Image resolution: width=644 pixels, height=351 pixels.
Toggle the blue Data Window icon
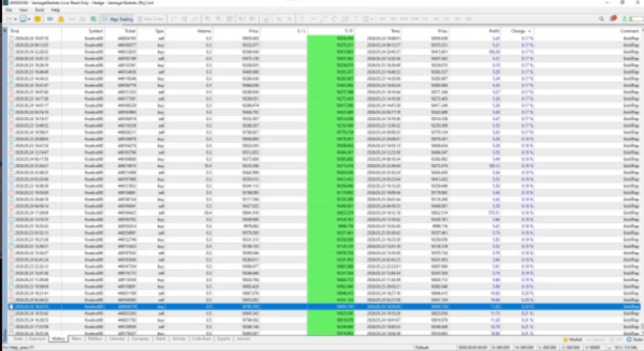[50, 19]
